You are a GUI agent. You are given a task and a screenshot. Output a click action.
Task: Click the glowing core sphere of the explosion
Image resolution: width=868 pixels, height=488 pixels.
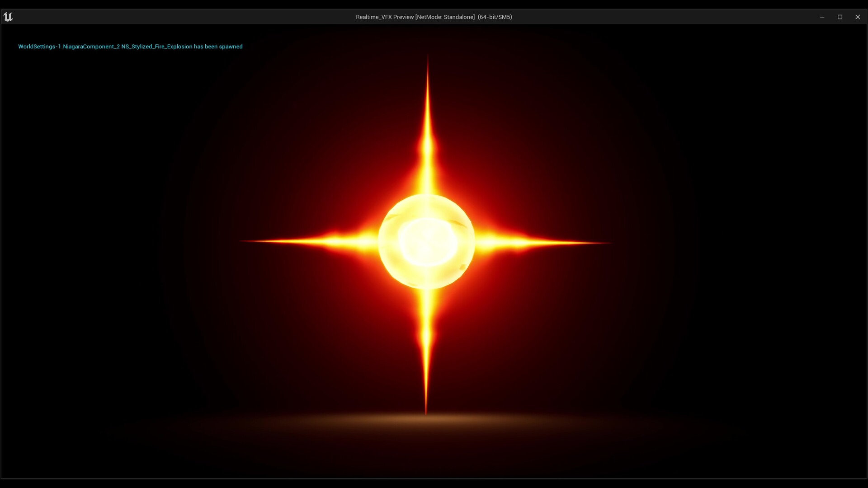[427, 242]
